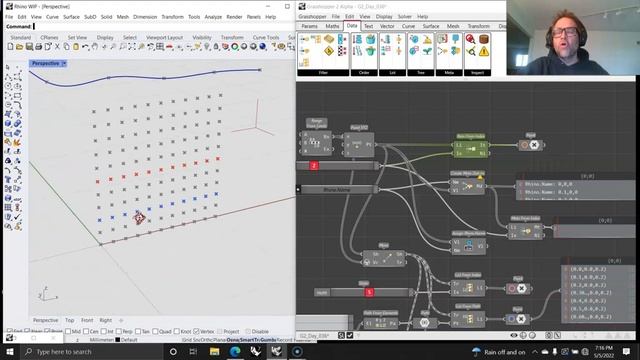Open the SubD menu in Rhino
Image resolution: width=640 pixels, height=360 pixels.
point(90,17)
